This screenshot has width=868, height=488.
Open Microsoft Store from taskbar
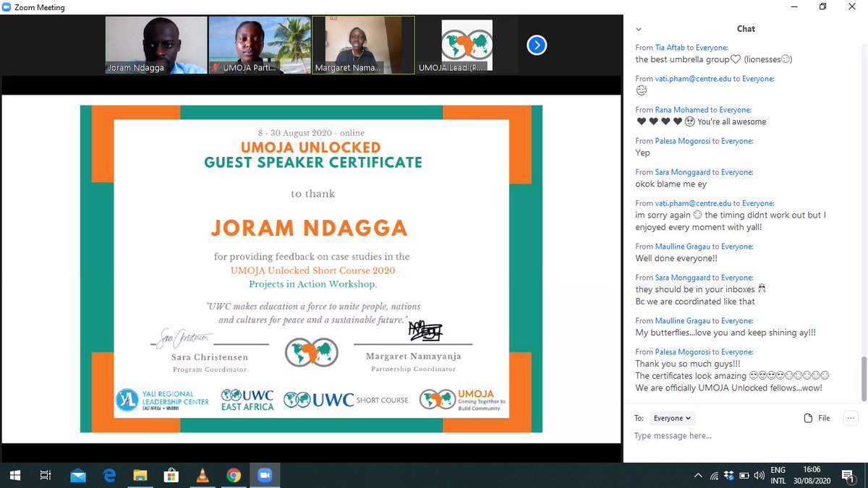click(x=171, y=475)
